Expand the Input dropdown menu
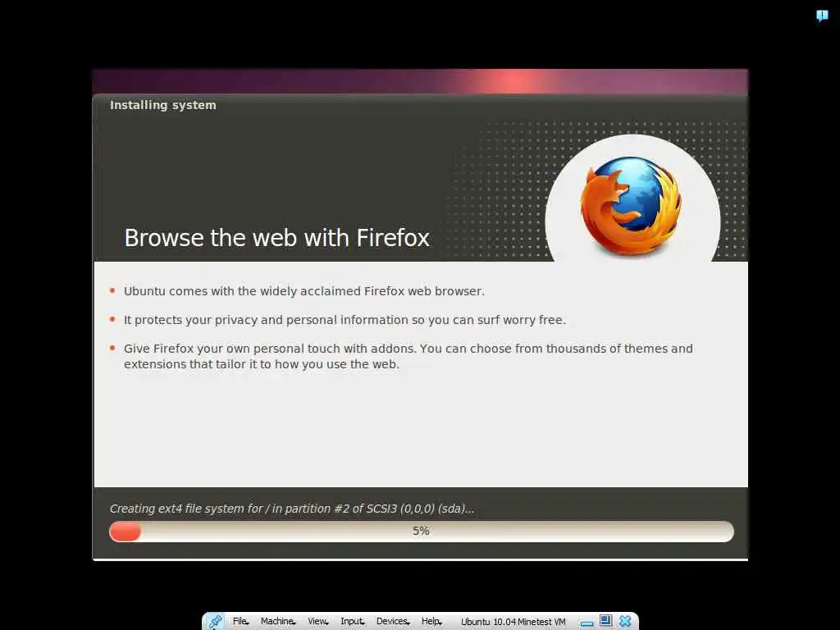 [x=353, y=621]
